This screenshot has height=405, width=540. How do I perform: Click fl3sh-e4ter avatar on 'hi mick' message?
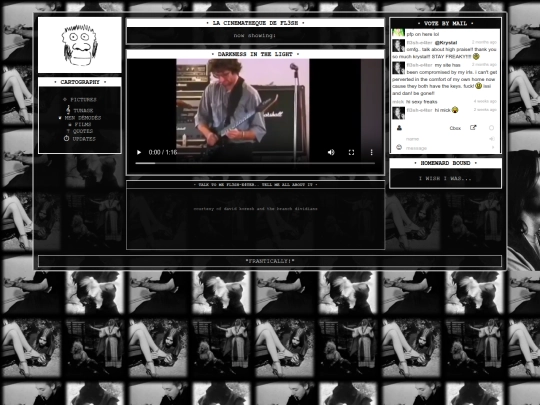click(398, 113)
